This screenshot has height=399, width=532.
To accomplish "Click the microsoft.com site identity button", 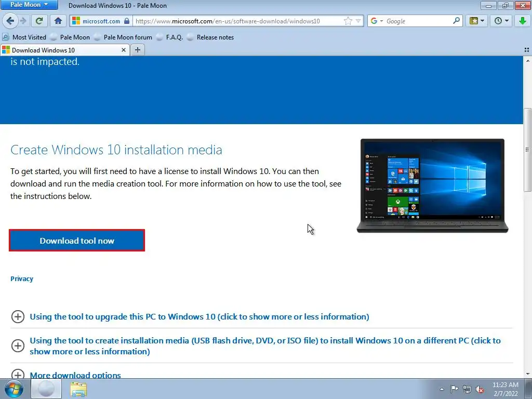I will tap(101, 21).
